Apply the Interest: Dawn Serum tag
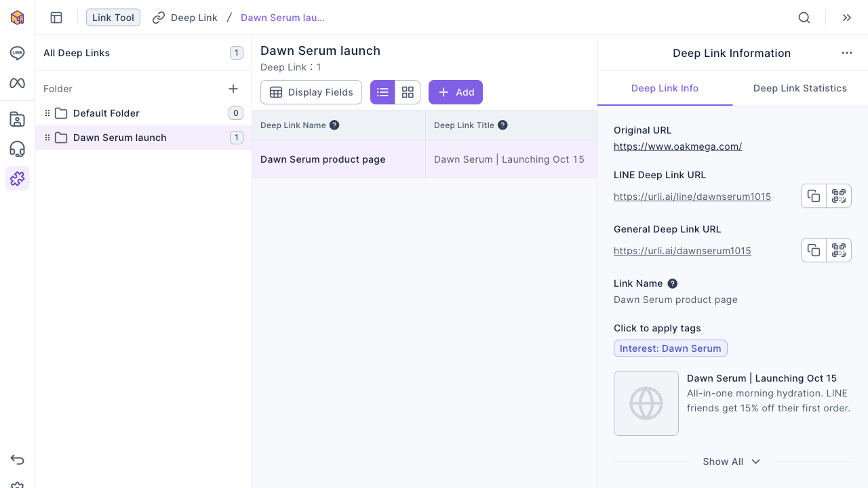 pos(671,348)
